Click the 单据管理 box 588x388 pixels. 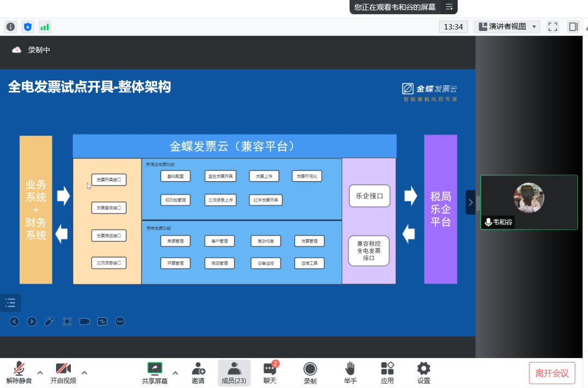pyautogui.click(x=175, y=241)
